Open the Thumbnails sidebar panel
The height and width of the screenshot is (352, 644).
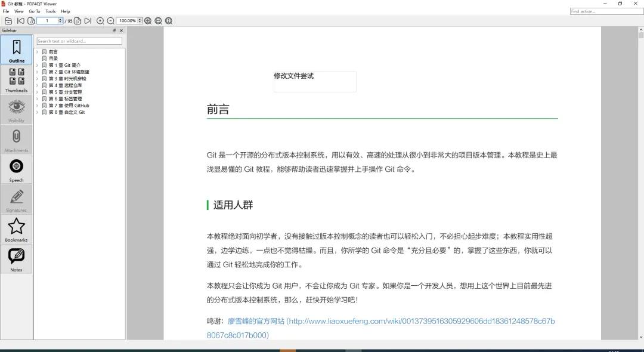coord(16,78)
